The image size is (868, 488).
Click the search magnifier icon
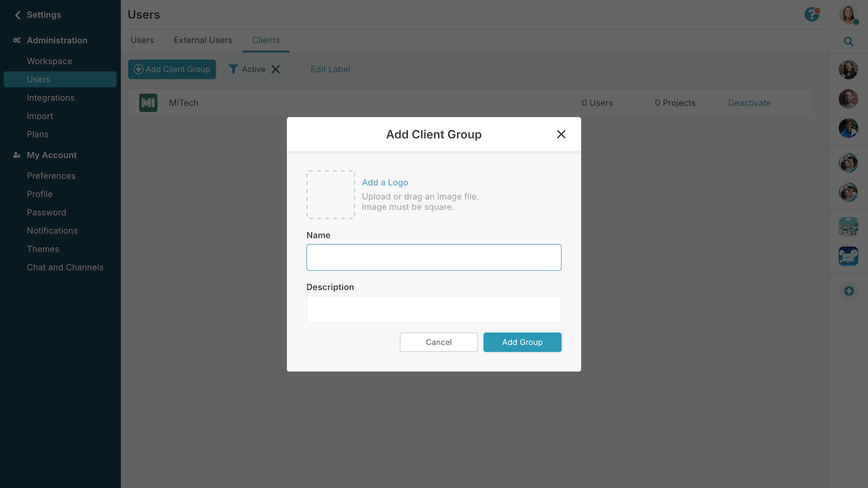click(848, 41)
